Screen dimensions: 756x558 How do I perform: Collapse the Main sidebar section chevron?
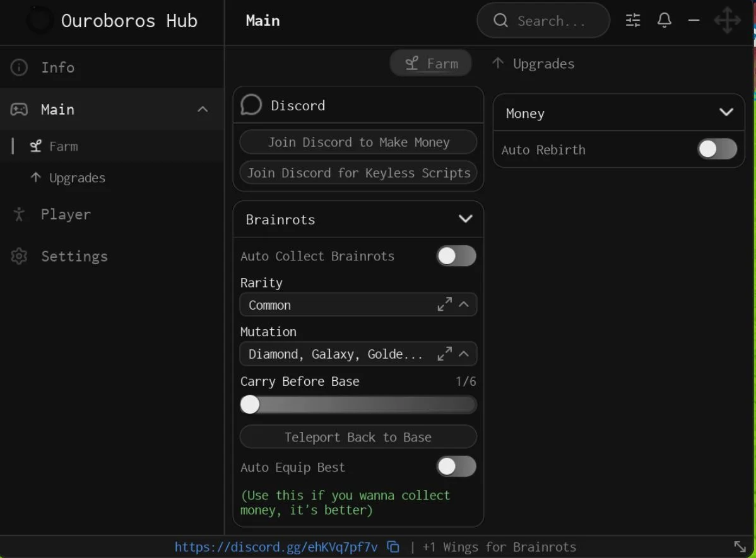tap(203, 109)
